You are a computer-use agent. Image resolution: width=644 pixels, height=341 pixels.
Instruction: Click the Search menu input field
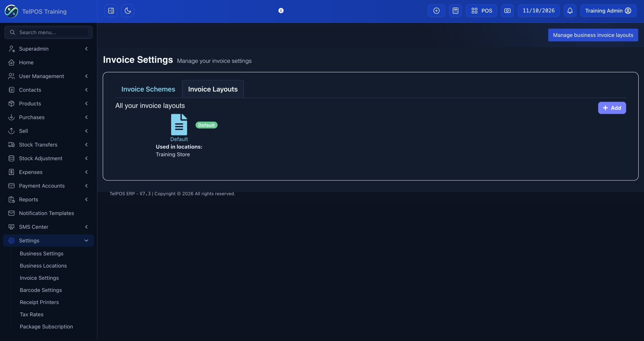(x=48, y=32)
